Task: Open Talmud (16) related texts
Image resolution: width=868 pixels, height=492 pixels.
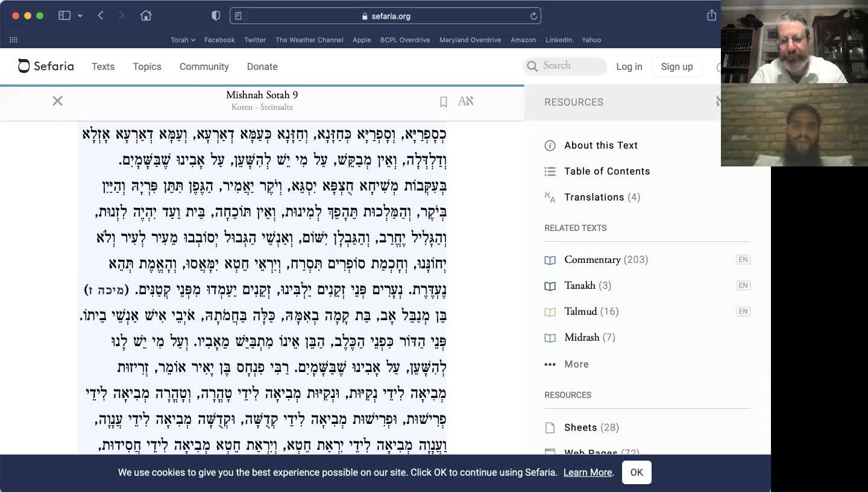Action: click(x=591, y=312)
